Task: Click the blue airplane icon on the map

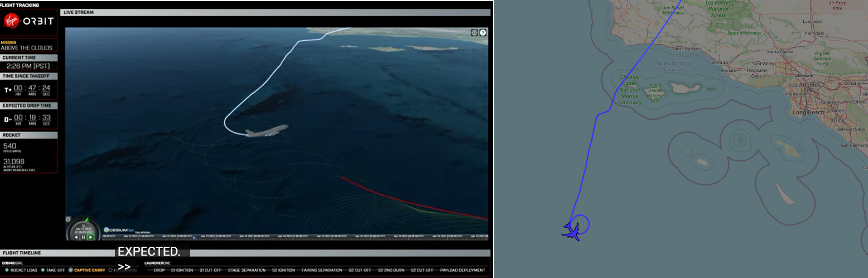Action: point(571,231)
